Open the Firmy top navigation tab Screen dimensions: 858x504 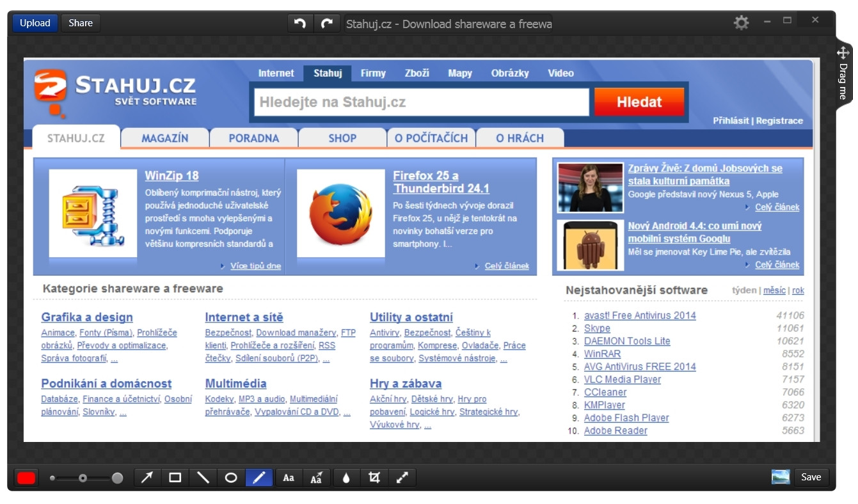point(373,73)
